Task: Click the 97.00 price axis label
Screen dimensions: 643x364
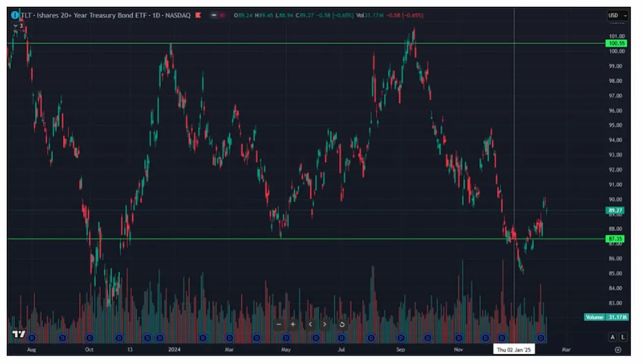Action: (617, 96)
